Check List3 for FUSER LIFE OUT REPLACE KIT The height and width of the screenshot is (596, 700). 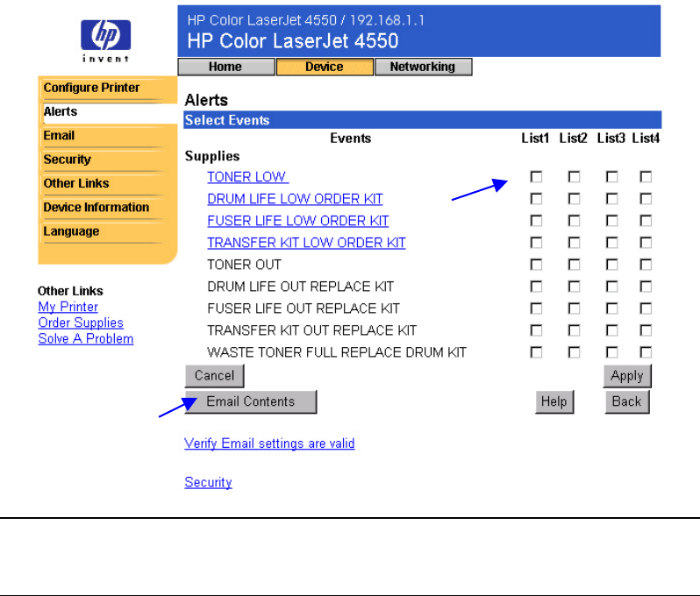612,309
